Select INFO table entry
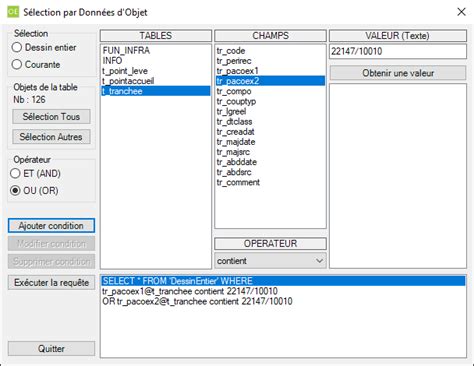 [x=156, y=61]
